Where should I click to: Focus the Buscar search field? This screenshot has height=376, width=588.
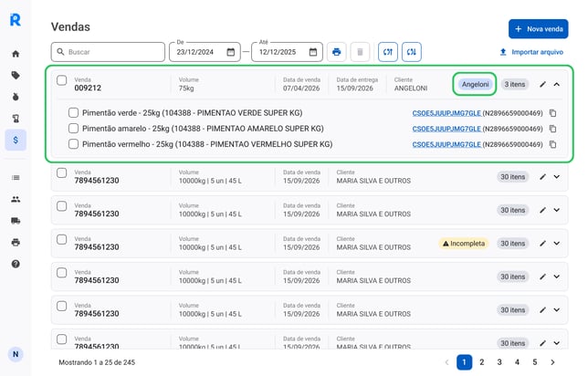pyautogui.click(x=108, y=52)
